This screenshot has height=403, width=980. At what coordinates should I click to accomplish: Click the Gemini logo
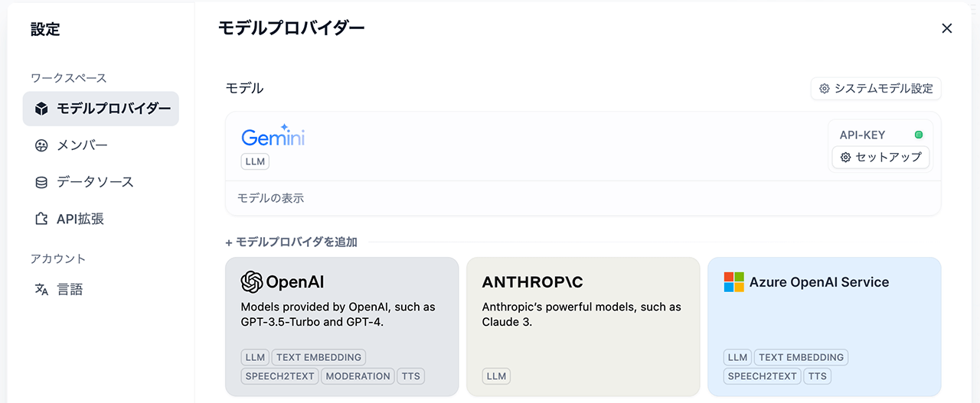(x=273, y=136)
